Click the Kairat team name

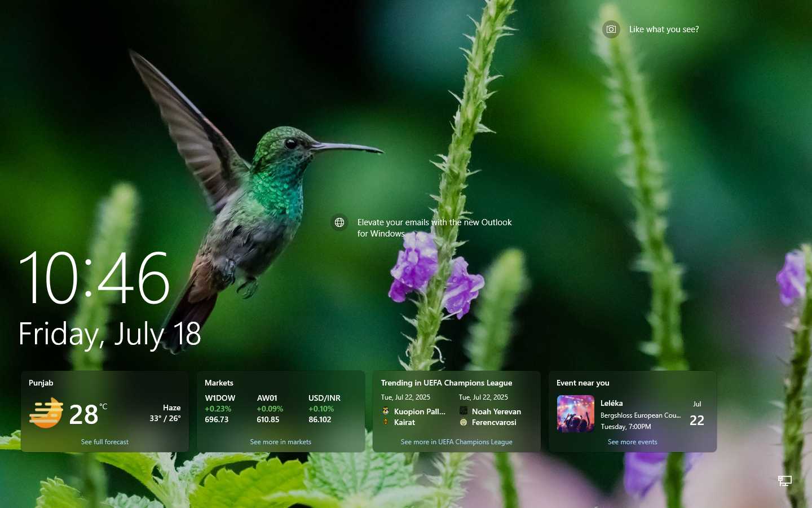[x=404, y=422]
